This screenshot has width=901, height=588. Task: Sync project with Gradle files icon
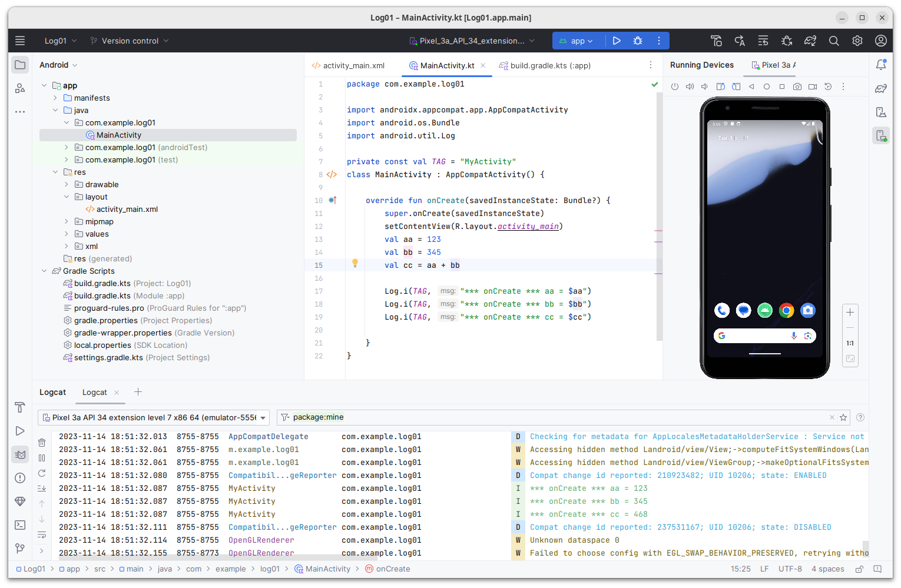pos(810,41)
